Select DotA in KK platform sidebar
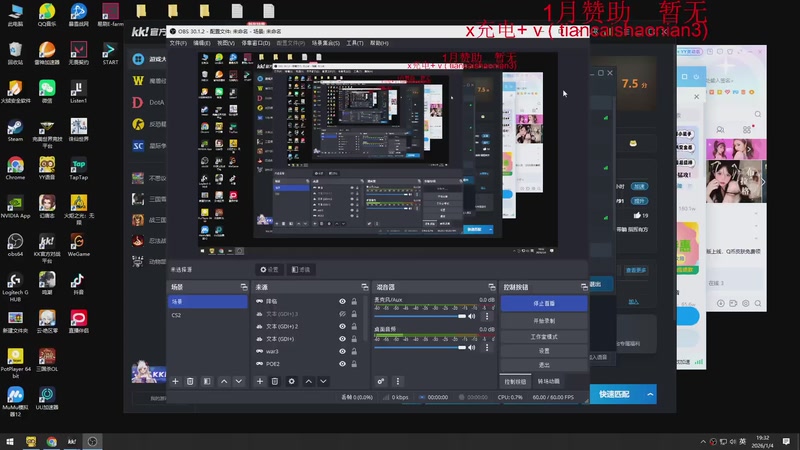800x450 pixels. click(x=149, y=102)
